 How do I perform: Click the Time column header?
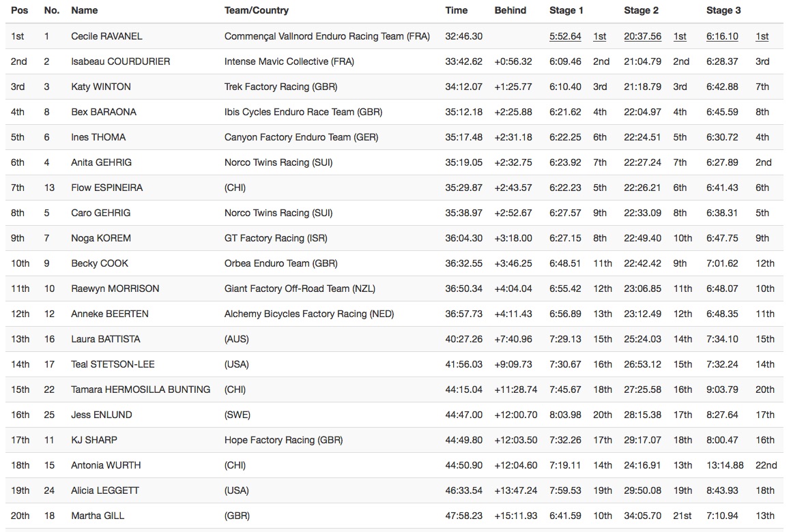457,10
